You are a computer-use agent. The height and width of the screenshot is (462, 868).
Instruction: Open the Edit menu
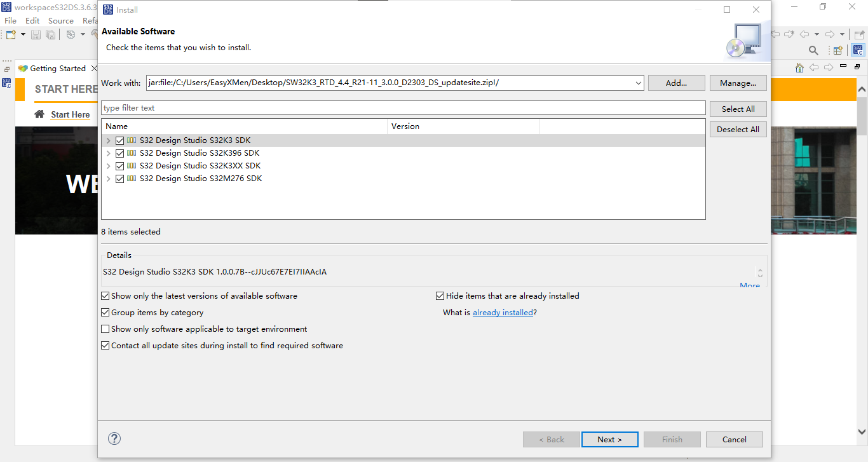pyautogui.click(x=32, y=21)
